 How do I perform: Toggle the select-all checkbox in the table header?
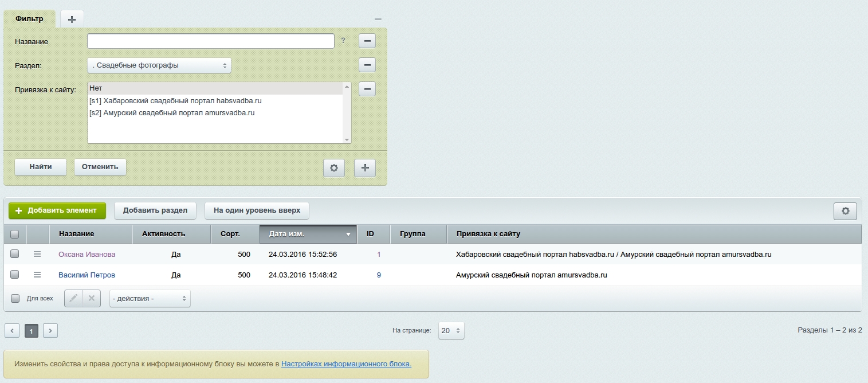(x=15, y=234)
